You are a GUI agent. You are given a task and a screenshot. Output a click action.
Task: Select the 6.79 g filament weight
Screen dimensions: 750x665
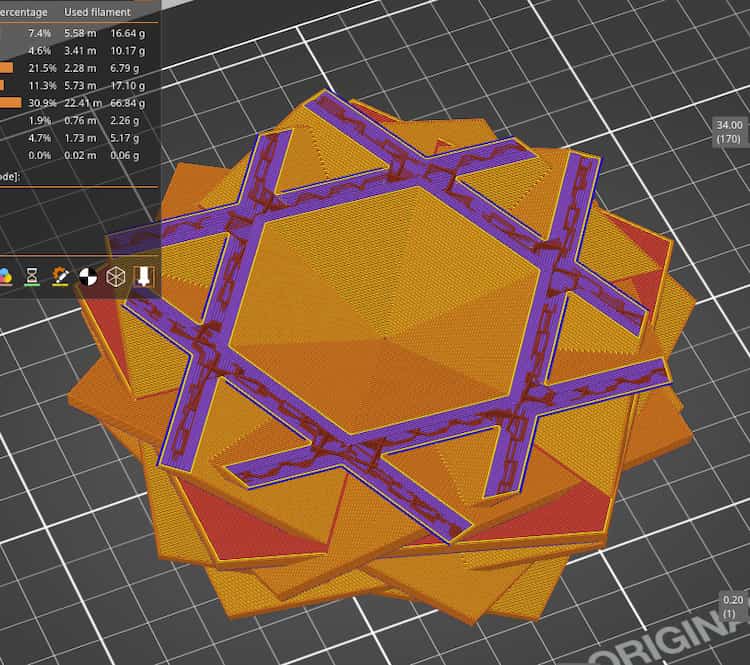coord(125,68)
